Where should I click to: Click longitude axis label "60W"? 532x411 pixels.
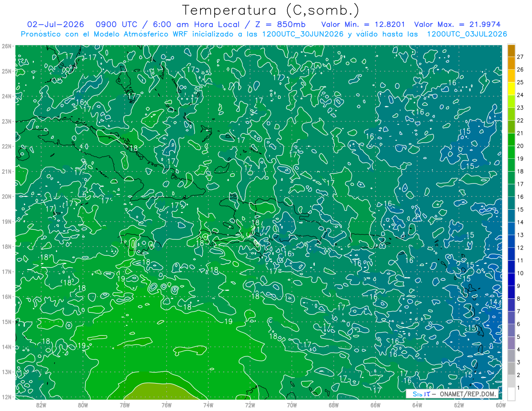click(x=501, y=405)
